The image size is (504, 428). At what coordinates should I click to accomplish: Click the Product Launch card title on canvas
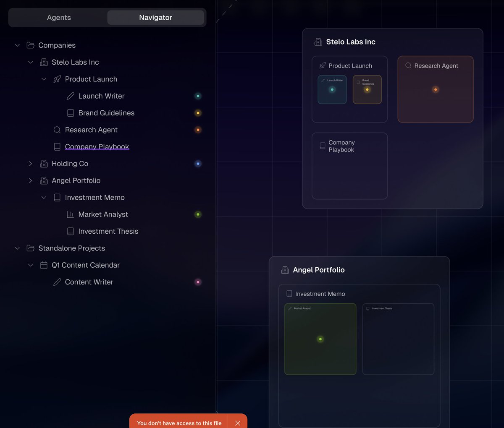pyautogui.click(x=350, y=65)
